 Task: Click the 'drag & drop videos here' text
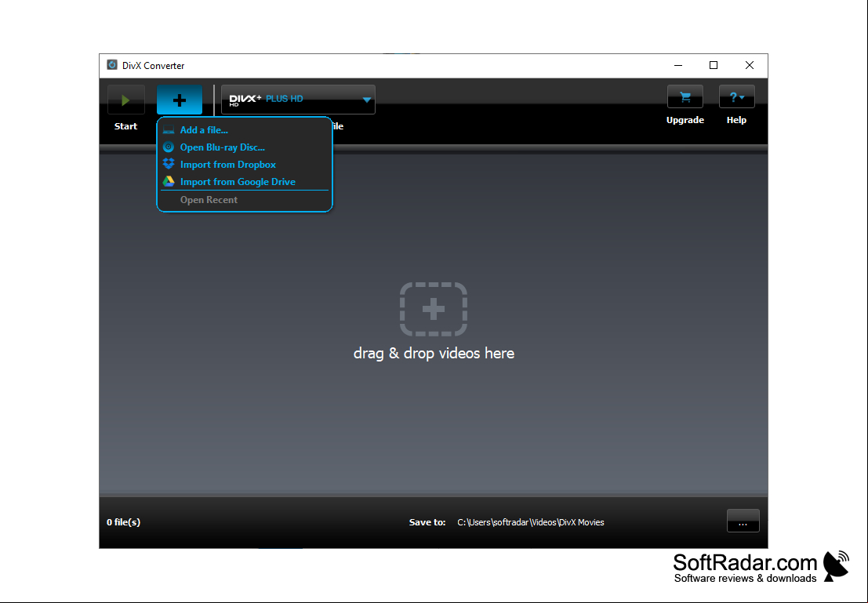coord(434,354)
